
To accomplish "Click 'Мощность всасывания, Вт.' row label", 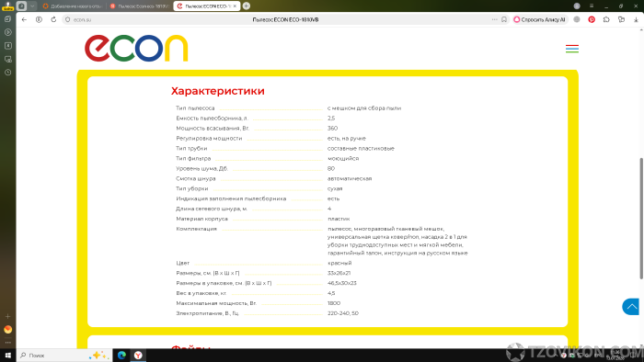I will pyautogui.click(x=213, y=129).
